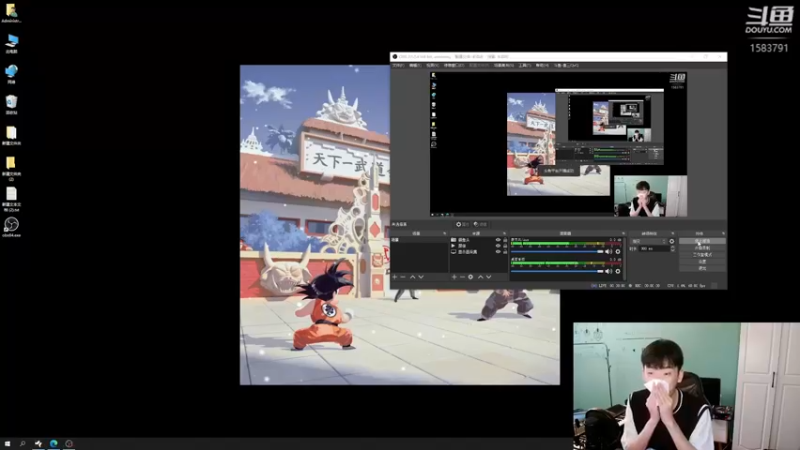Open taskbar search magnifier

click(22, 444)
